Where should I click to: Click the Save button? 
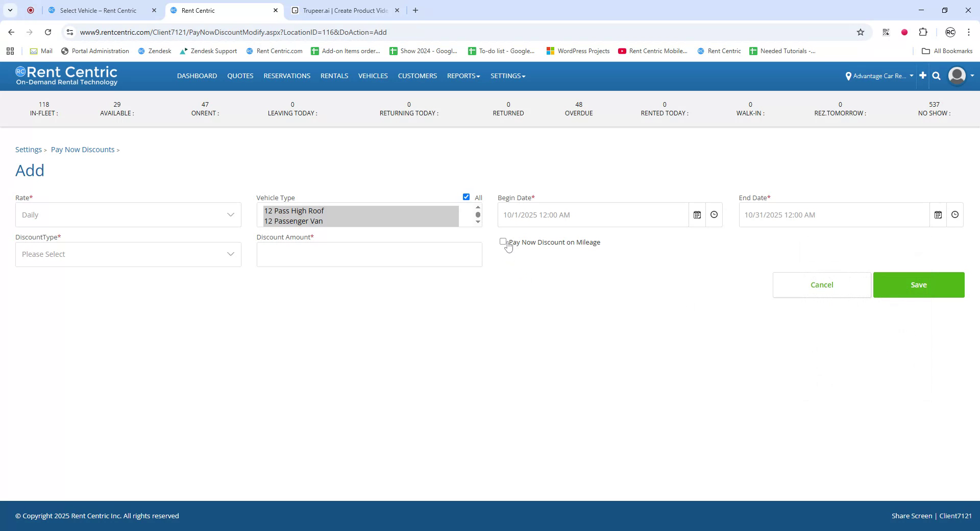click(x=918, y=284)
